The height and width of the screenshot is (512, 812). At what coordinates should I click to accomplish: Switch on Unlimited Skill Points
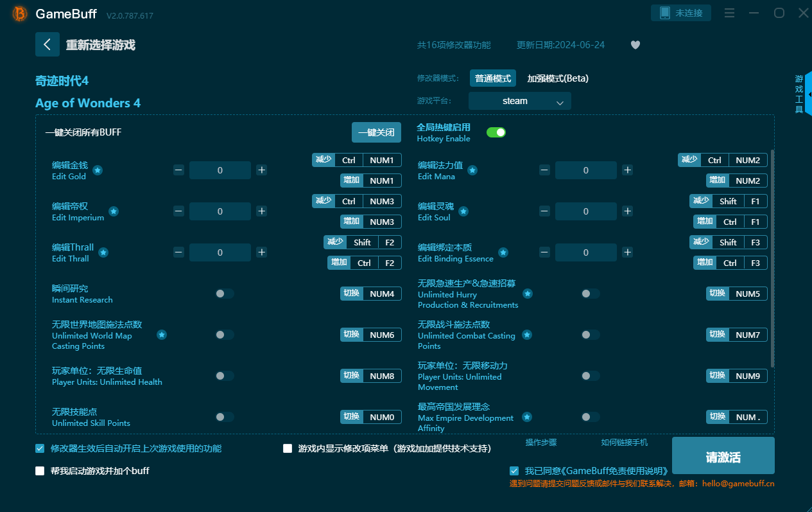(x=224, y=417)
